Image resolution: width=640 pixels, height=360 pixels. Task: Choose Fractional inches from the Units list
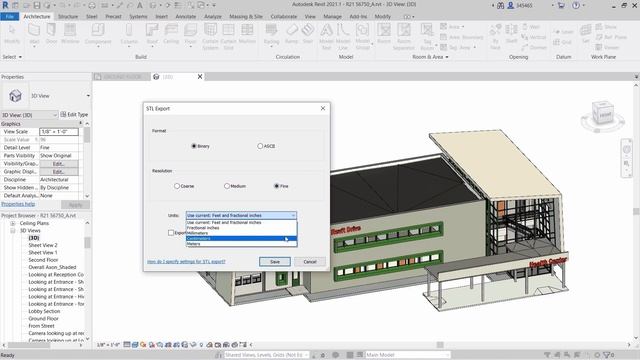pyautogui.click(x=241, y=228)
